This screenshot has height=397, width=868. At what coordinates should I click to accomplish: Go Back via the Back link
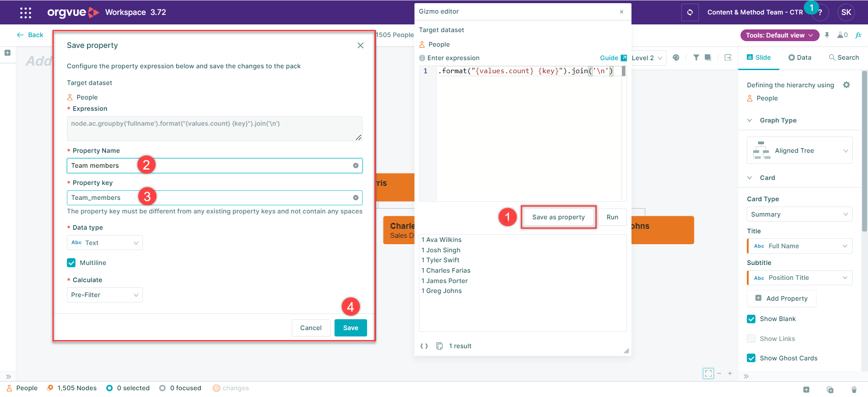(30, 35)
